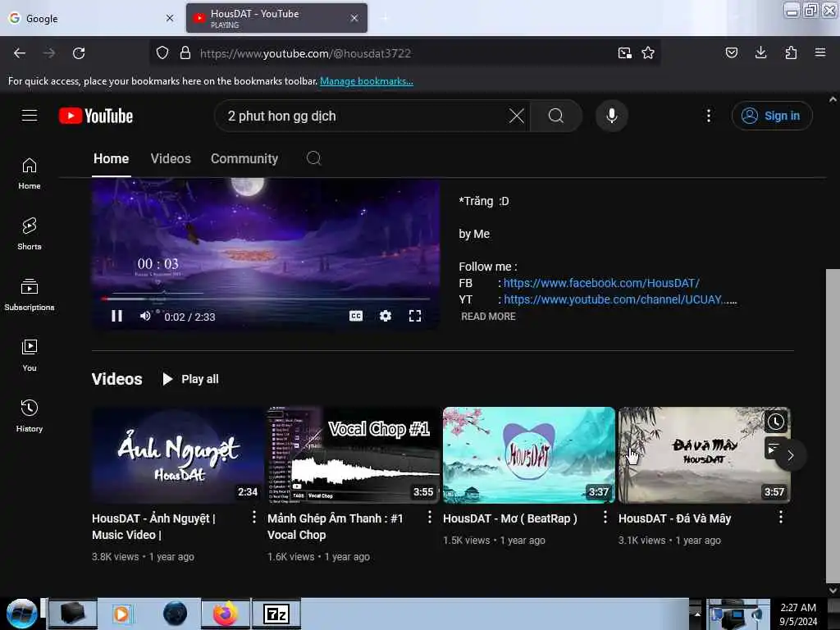This screenshot has height=630, width=840.
Task: Show next videos with the right chevron
Action: point(791,455)
